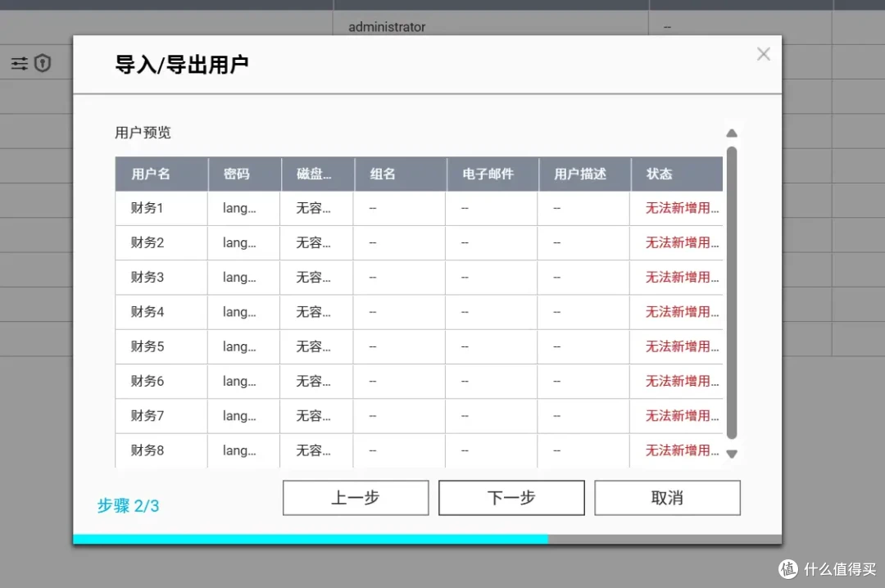Click the 取消 button
The height and width of the screenshot is (588, 885).
point(667,498)
